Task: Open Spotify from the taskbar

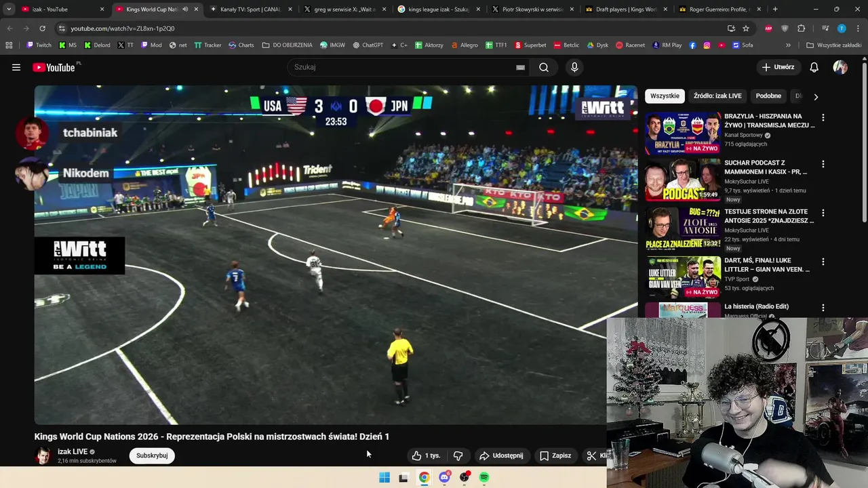Action: coord(484,478)
